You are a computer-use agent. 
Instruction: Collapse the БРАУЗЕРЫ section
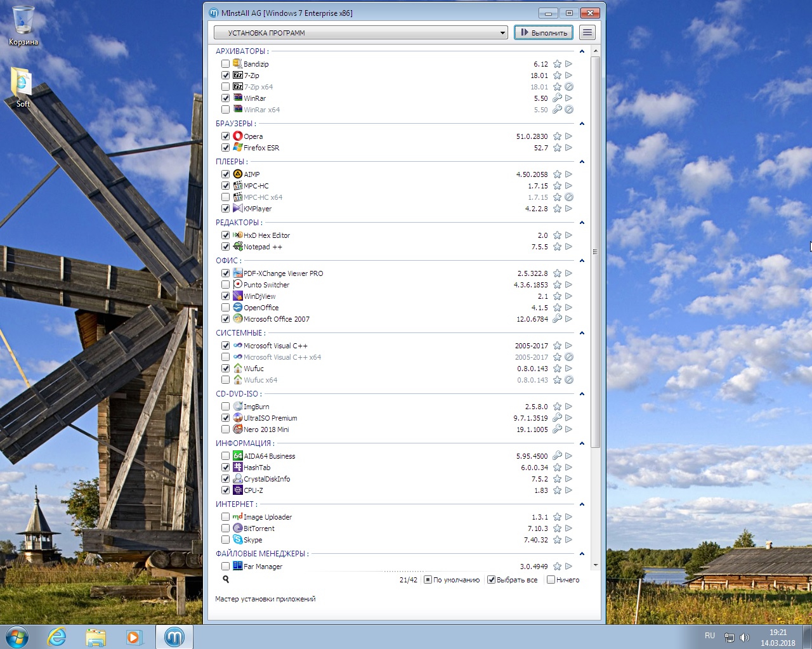[582, 124]
